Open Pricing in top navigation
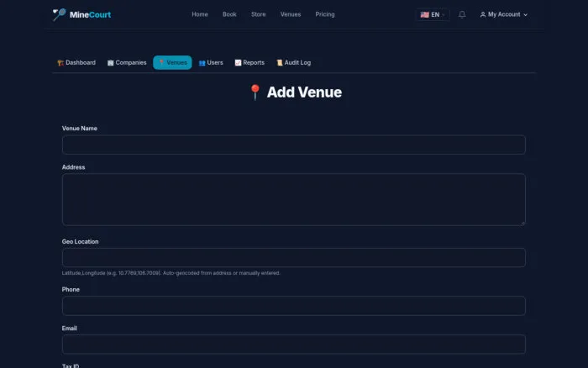The image size is (588, 368). [325, 14]
